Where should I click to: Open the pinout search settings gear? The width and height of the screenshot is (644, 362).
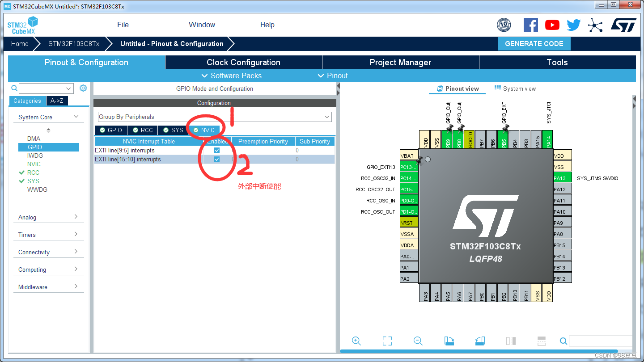[83, 88]
